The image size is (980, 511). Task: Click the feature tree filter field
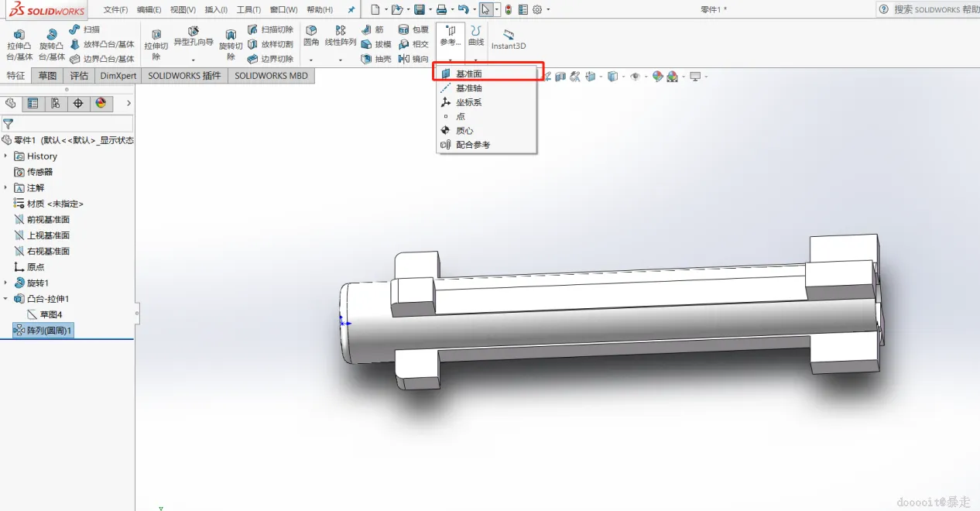(x=67, y=123)
